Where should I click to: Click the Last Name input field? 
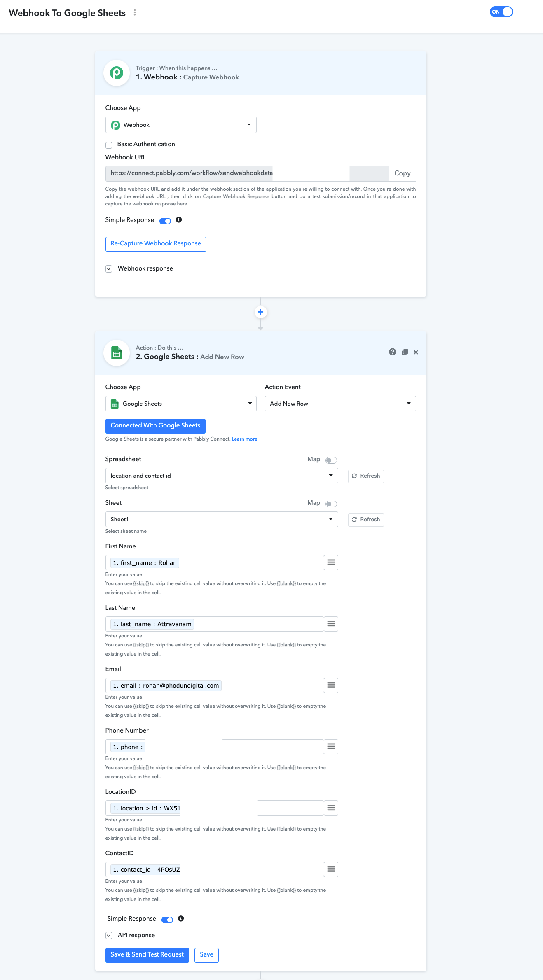(215, 624)
